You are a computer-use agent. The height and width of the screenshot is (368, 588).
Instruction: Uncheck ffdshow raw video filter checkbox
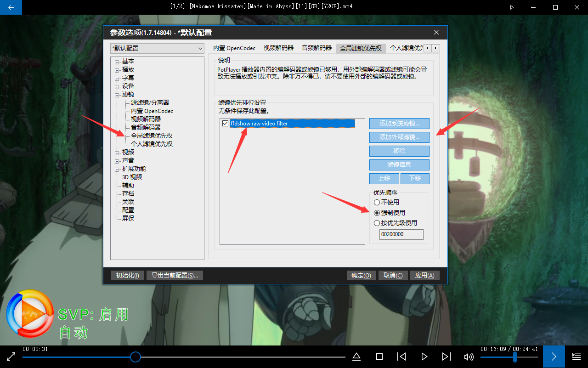point(225,123)
